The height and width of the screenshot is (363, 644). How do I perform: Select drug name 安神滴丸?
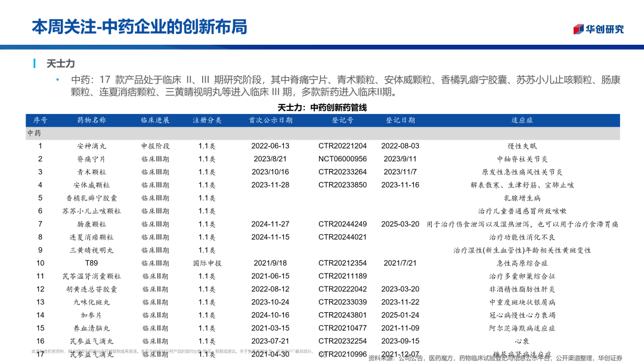(x=92, y=146)
